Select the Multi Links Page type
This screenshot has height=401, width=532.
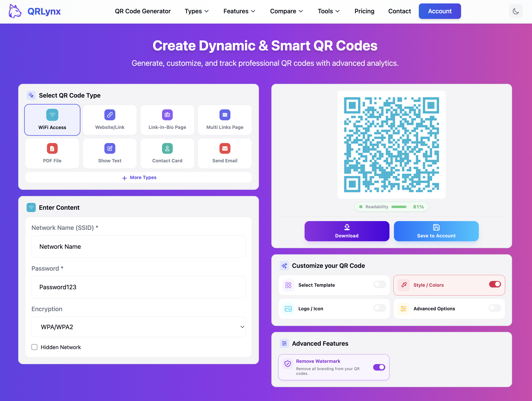pyautogui.click(x=225, y=120)
